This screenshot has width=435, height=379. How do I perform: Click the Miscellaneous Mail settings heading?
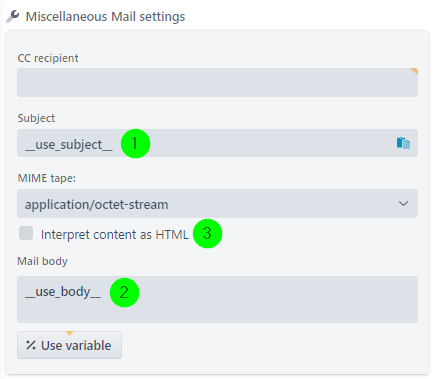click(105, 16)
